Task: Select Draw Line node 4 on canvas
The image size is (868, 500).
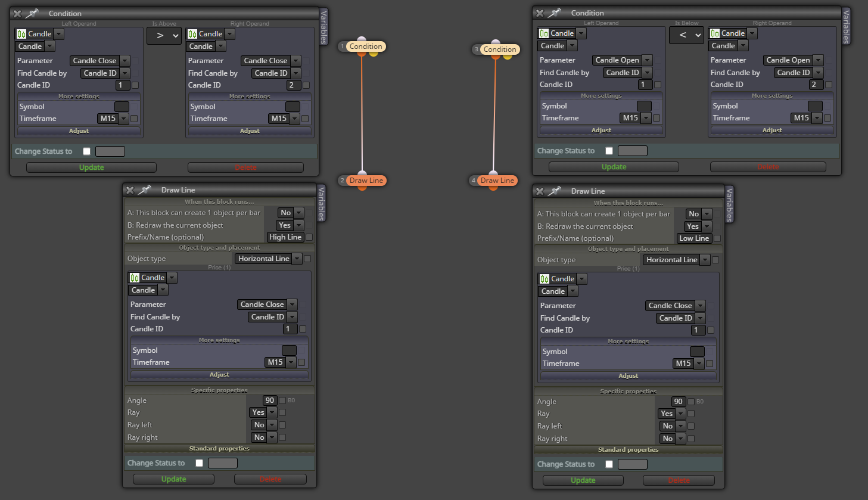Action: click(497, 181)
